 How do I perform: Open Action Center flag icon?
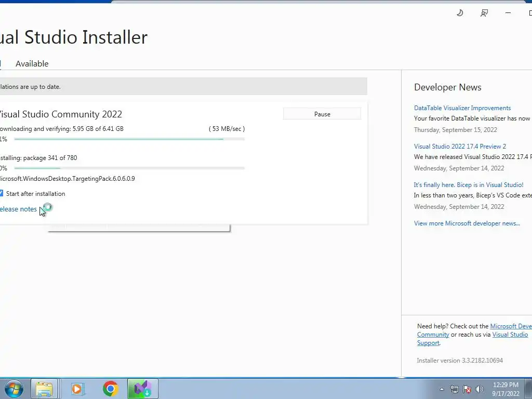coord(467,389)
